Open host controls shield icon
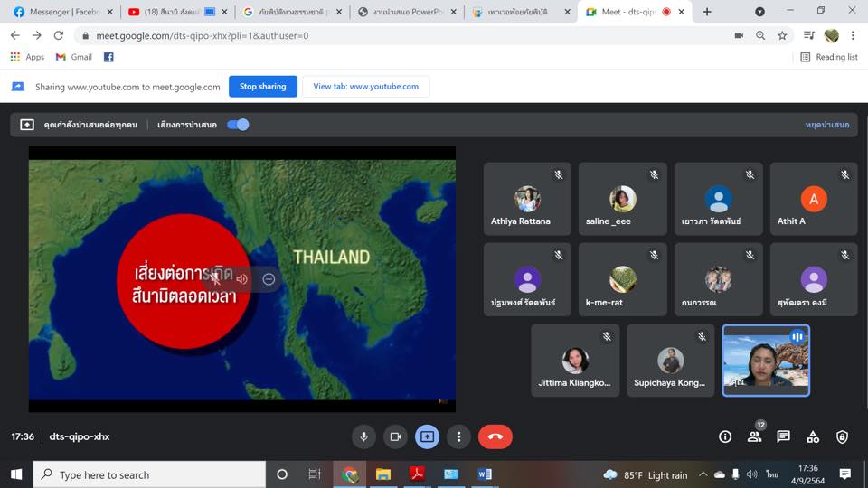The width and height of the screenshot is (868, 488). (x=842, y=436)
